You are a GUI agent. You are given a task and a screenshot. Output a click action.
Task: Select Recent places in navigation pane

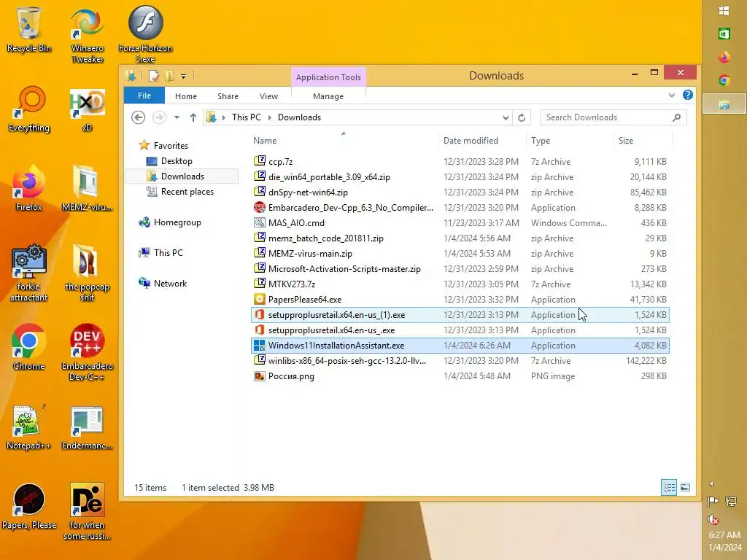point(187,192)
